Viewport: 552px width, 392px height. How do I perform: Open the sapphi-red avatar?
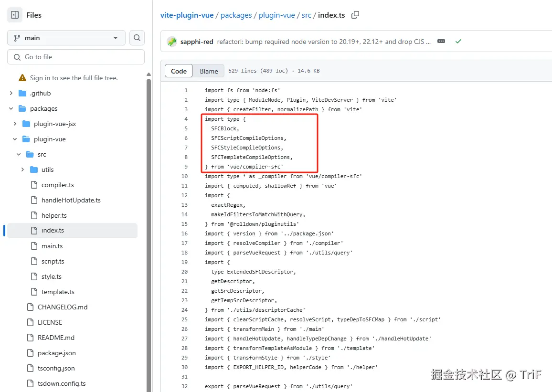(x=172, y=42)
